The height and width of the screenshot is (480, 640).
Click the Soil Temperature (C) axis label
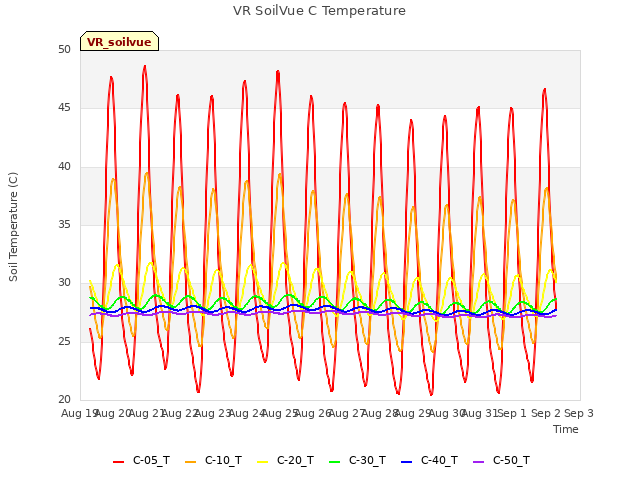click(13, 227)
